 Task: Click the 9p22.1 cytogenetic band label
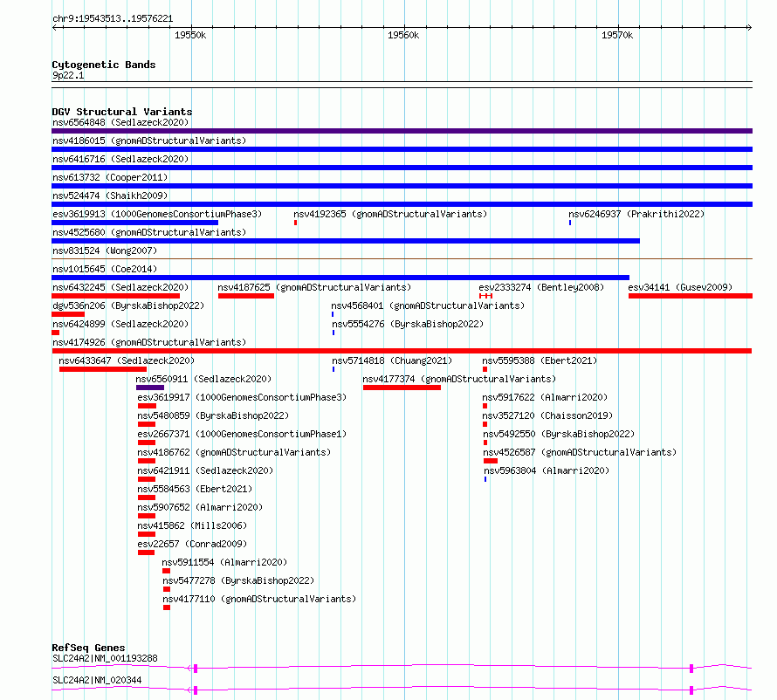68,75
